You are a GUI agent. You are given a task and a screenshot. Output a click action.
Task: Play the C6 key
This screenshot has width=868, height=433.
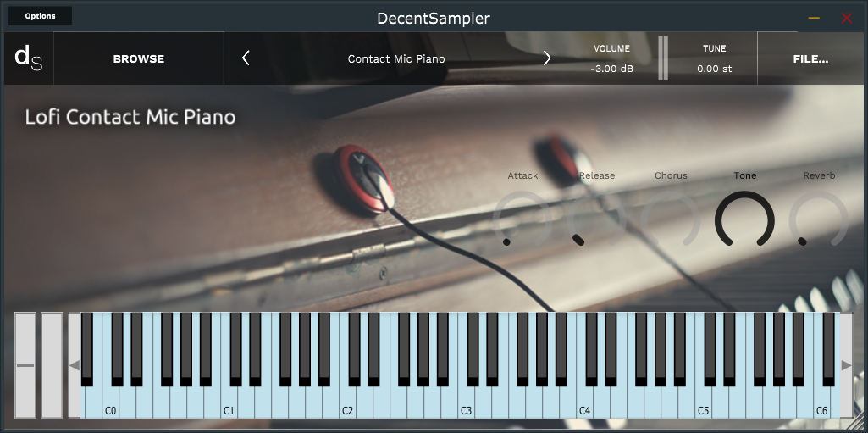pos(821,402)
